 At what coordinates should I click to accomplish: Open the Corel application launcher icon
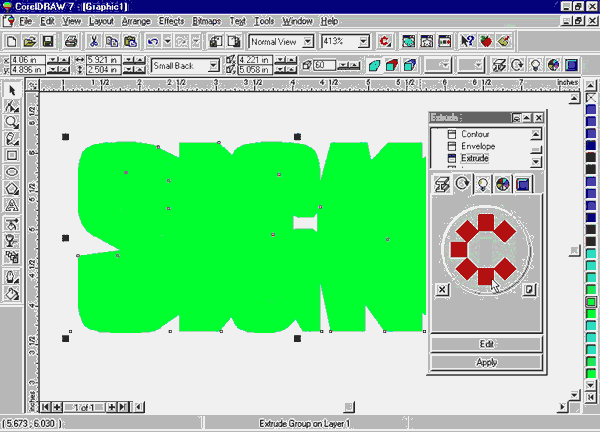click(385, 41)
